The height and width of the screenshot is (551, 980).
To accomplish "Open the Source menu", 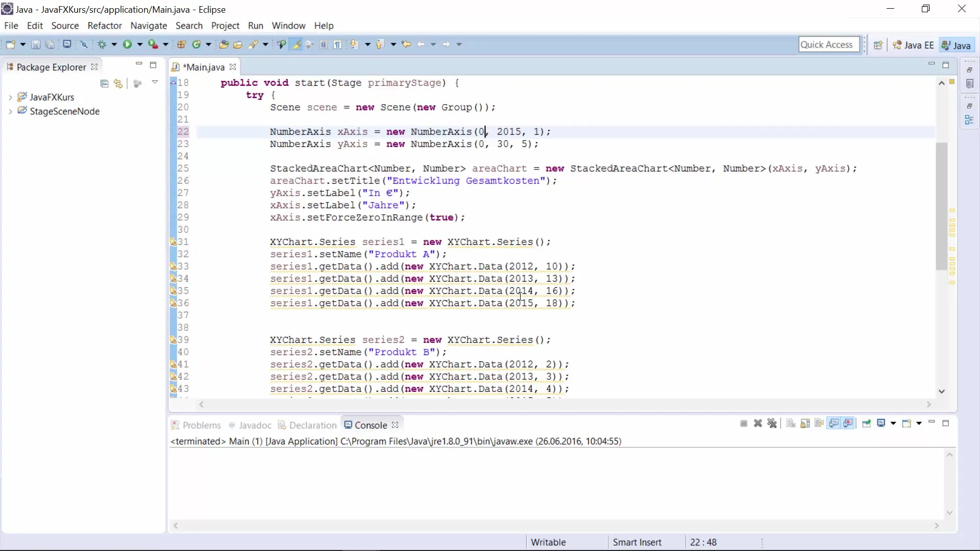I will pos(65,26).
